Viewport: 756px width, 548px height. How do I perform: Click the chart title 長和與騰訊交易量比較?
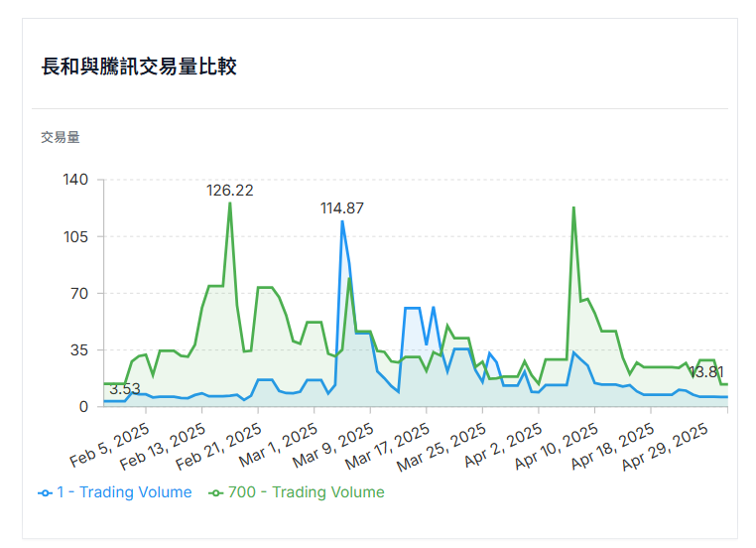coord(139,67)
